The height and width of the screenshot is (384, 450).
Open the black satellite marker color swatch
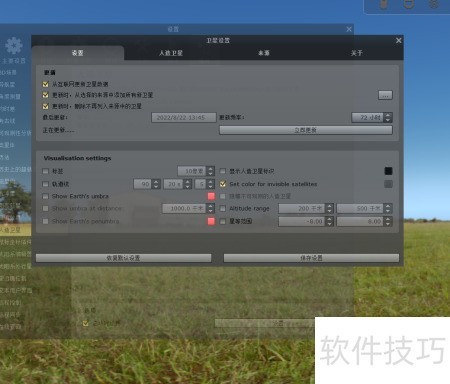click(x=388, y=171)
